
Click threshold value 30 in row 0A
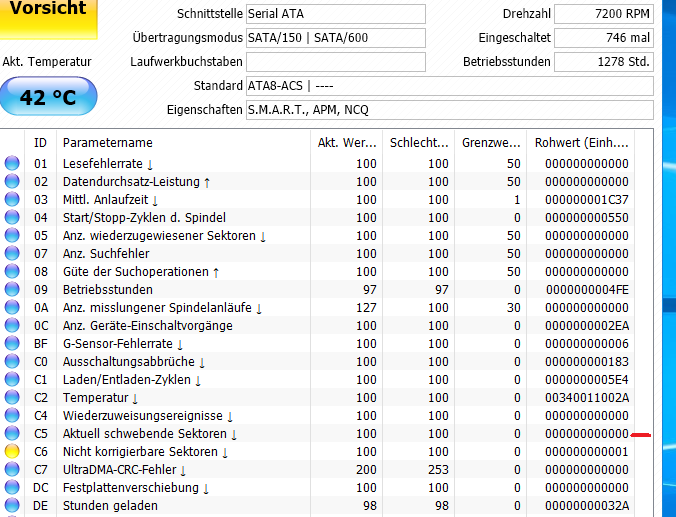coord(514,308)
